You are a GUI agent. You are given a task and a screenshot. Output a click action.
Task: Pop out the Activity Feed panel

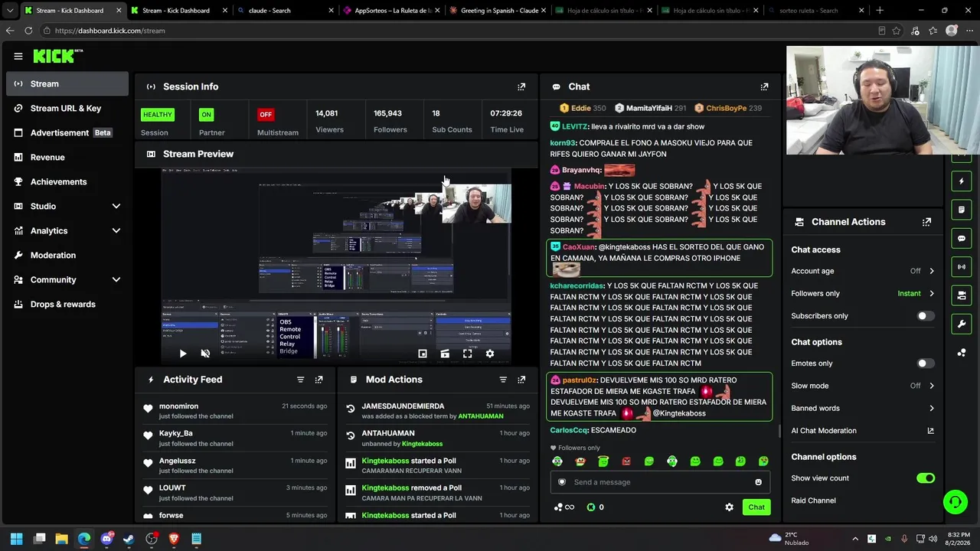pos(319,380)
